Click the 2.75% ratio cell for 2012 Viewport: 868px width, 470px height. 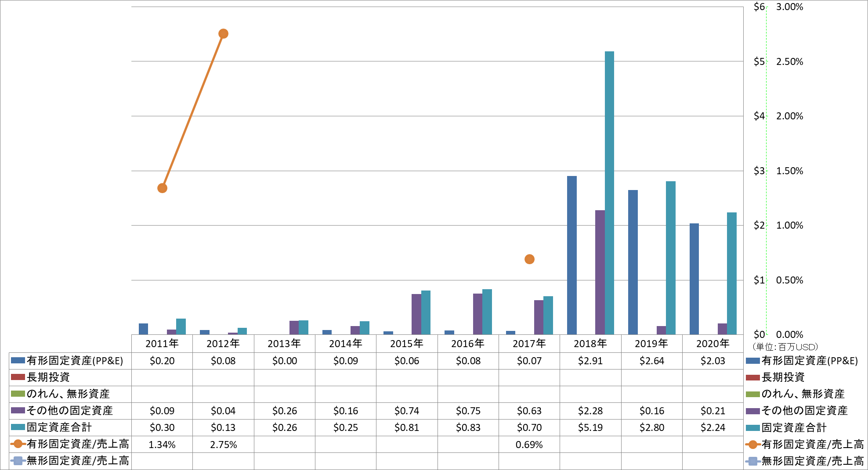(223, 445)
